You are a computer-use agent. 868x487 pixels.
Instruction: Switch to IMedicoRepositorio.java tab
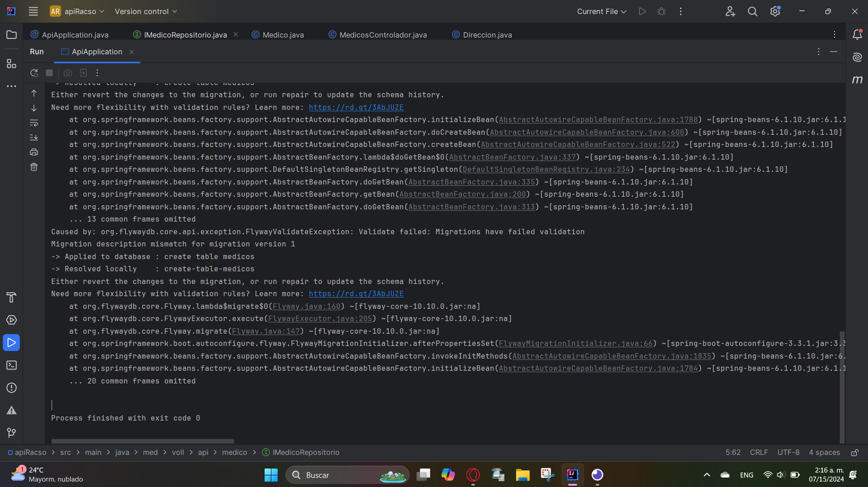click(185, 35)
